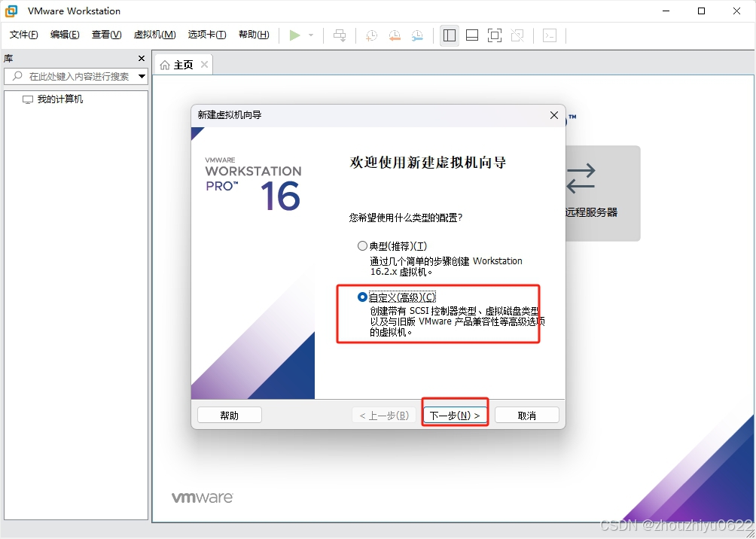Click the take snapshot clock icon

(x=371, y=35)
